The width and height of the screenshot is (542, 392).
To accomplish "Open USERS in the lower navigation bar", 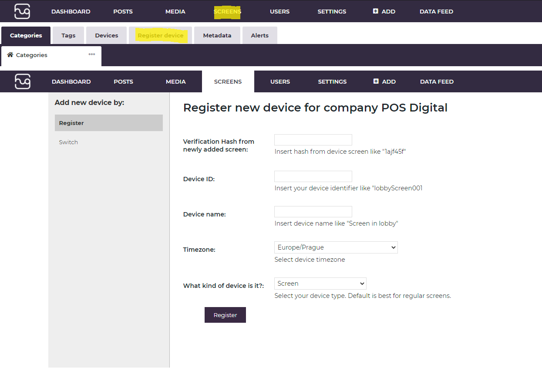I will point(280,81).
